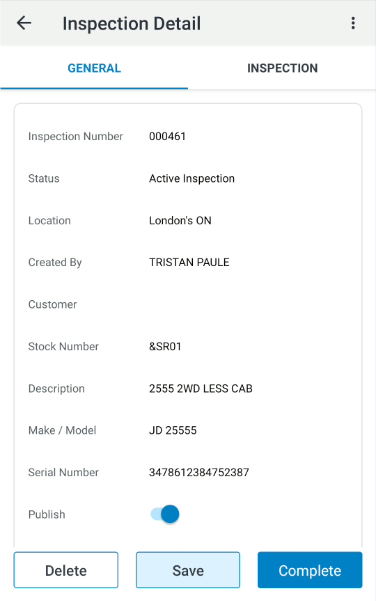
Task: Select the TRISTAN PAULE creator name
Action: click(x=189, y=262)
